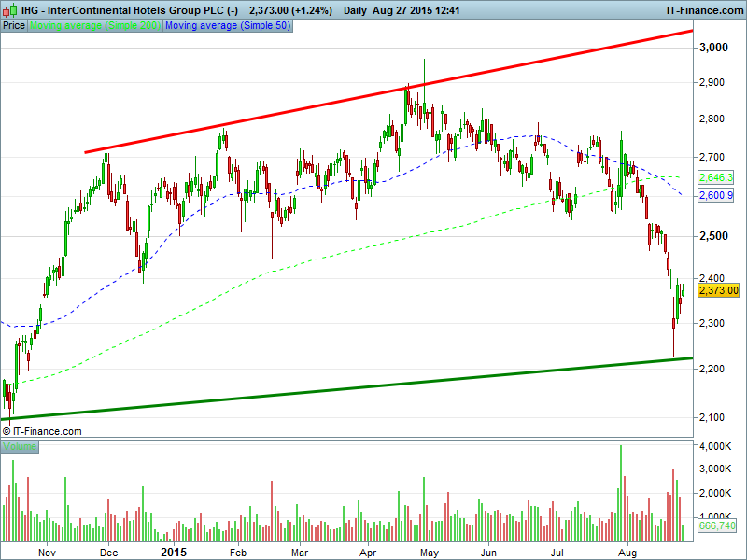Click the 2,100 level on price axis
The height and width of the screenshot is (560, 747).
coord(714,417)
